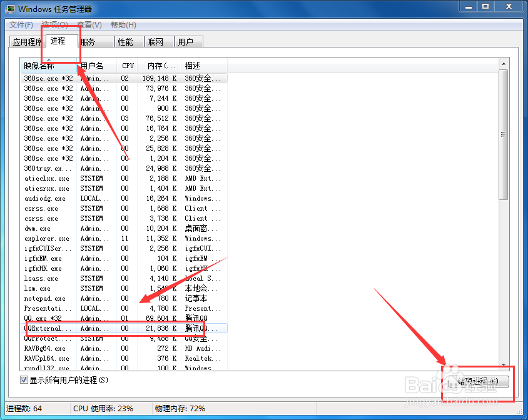Open the 性能 tab
528x420 pixels.
point(129,42)
